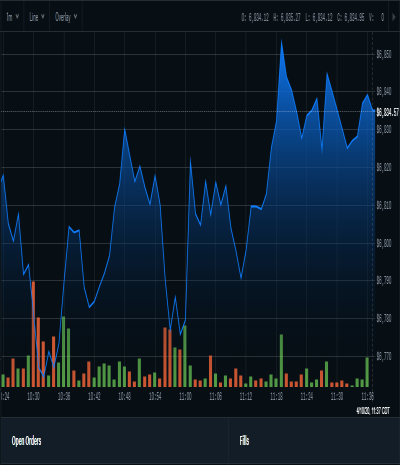Select the $6,780 price axis label
This screenshot has height=465, width=400.
[384, 319]
